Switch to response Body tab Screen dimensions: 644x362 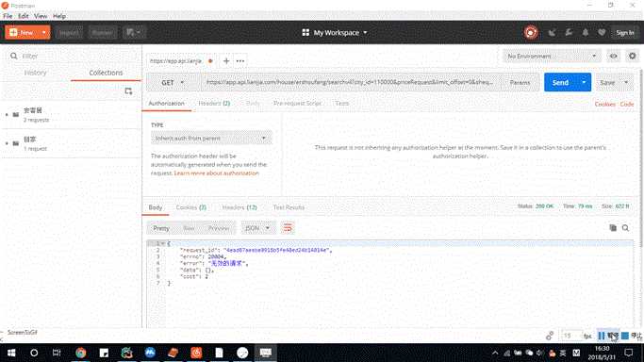[156, 207]
